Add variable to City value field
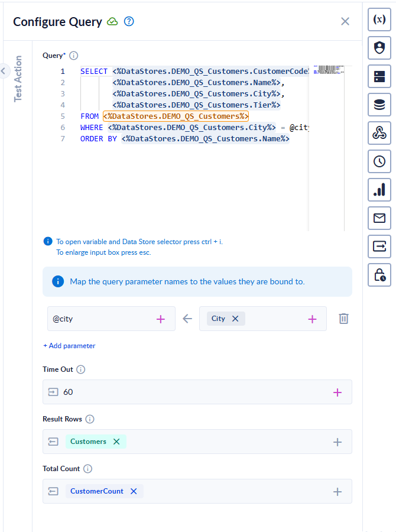Screen dimensions: 396x532 pyautogui.click(x=312, y=319)
